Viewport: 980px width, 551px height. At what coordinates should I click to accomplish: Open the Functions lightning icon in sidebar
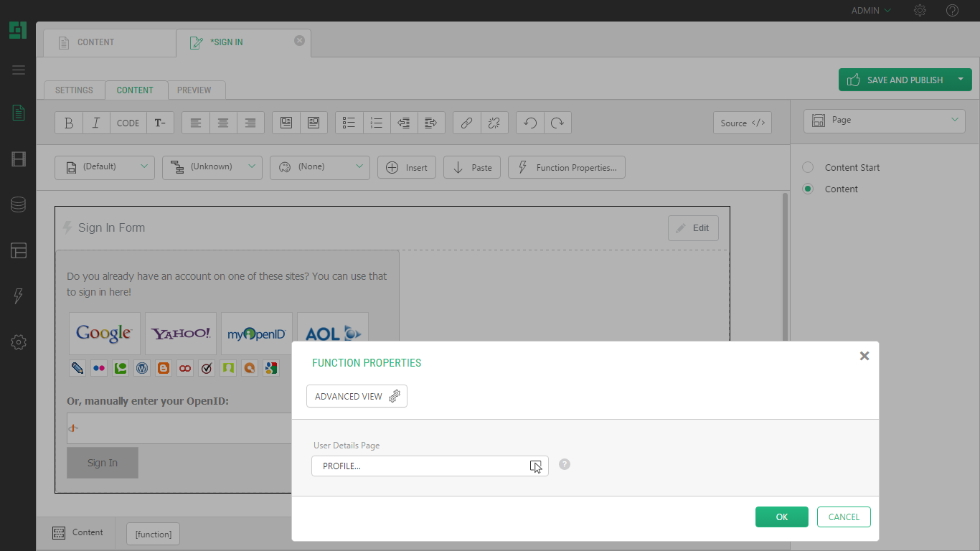[x=19, y=296]
